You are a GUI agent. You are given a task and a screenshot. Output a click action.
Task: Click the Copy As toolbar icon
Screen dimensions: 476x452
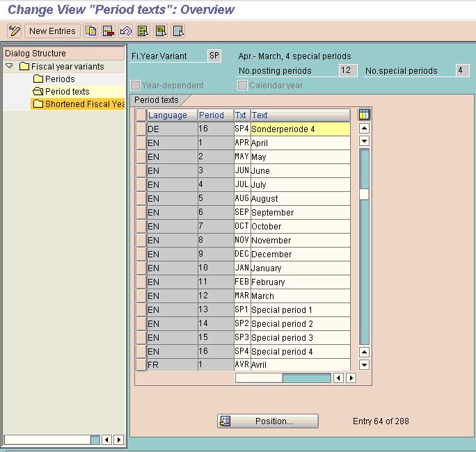pos(90,31)
